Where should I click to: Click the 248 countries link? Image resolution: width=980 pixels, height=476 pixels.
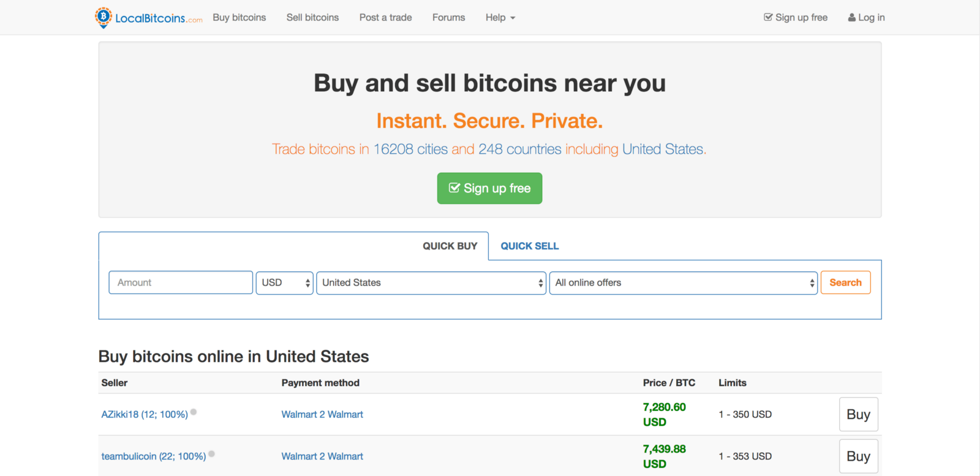click(x=520, y=149)
